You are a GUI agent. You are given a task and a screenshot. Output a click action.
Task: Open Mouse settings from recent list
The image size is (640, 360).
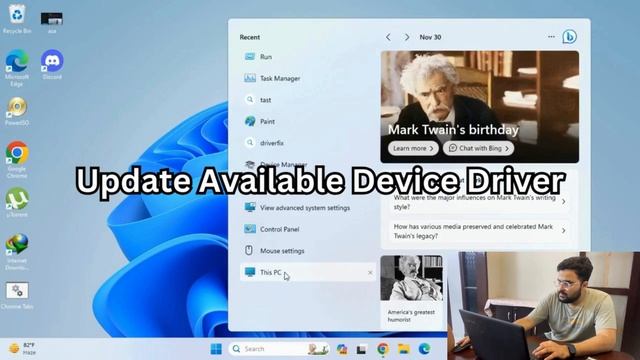308,251
